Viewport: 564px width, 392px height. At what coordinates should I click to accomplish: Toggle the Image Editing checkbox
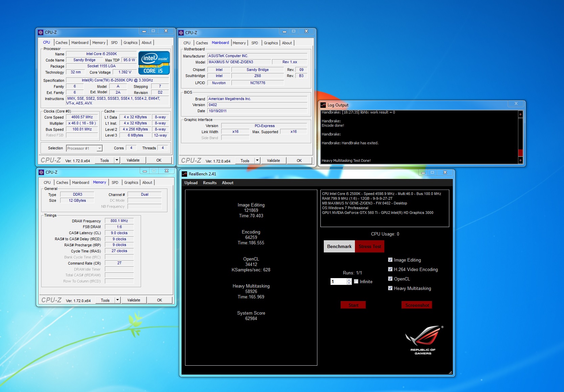tap(390, 260)
